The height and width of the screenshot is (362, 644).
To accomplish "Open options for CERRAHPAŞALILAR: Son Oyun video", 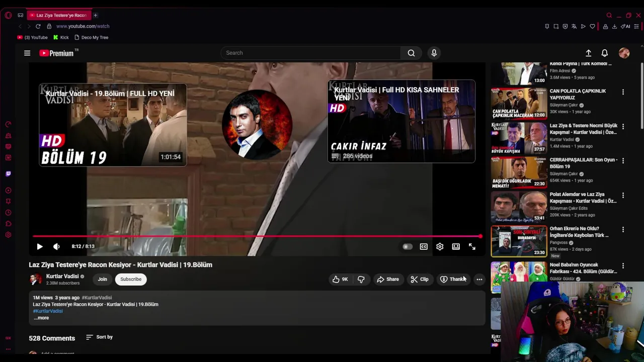I will coord(623,160).
